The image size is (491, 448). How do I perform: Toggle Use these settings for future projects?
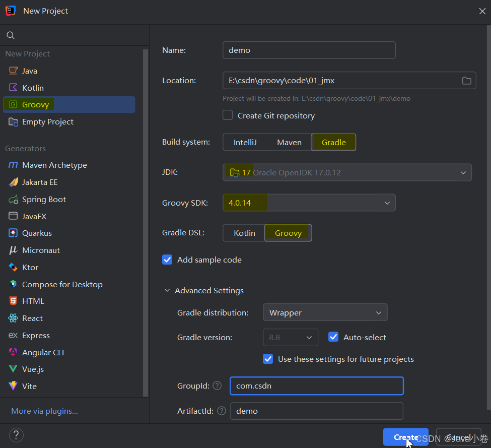(268, 359)
